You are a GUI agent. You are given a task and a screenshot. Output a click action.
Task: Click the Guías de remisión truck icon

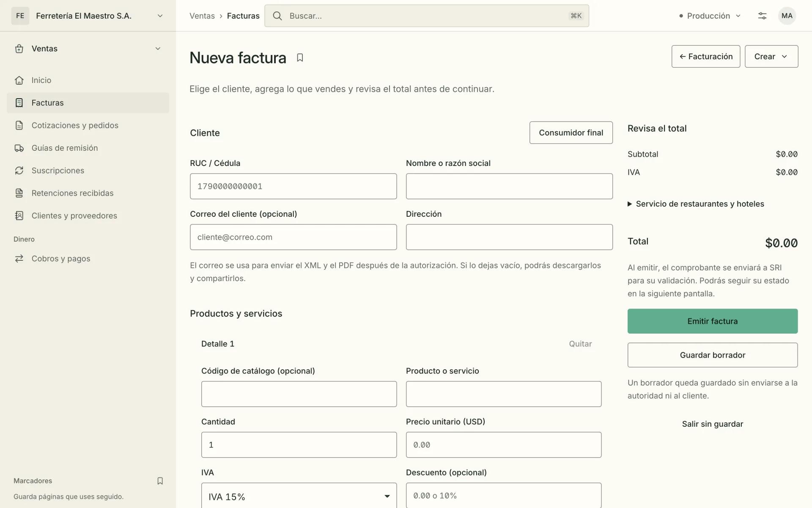(19, 148)
